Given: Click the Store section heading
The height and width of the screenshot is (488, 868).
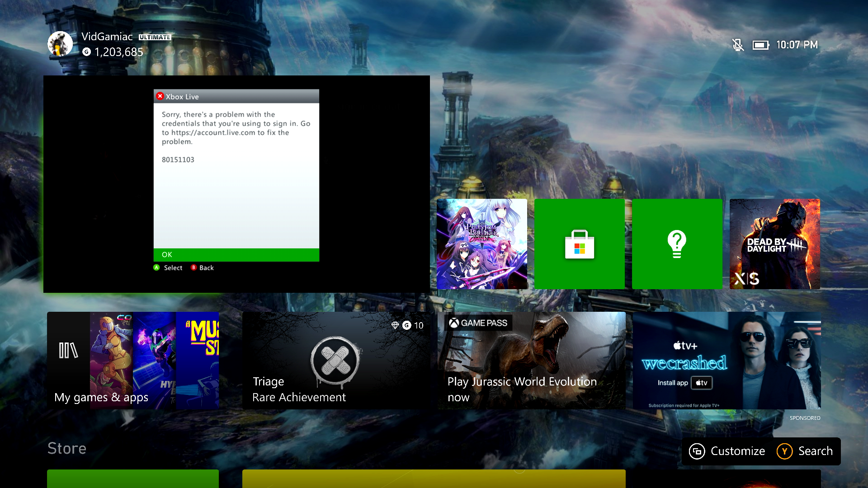Looking at the screenshot, I should point(67,448).
